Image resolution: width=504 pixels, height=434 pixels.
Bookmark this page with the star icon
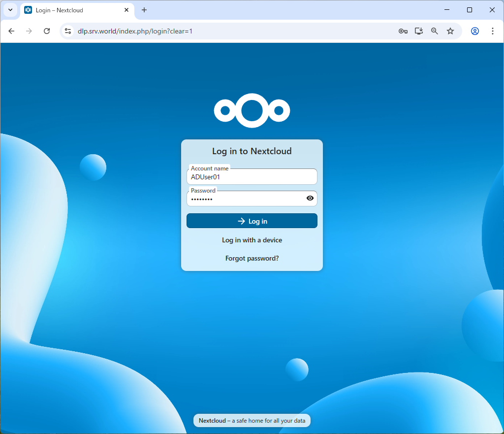click(450, 31)
